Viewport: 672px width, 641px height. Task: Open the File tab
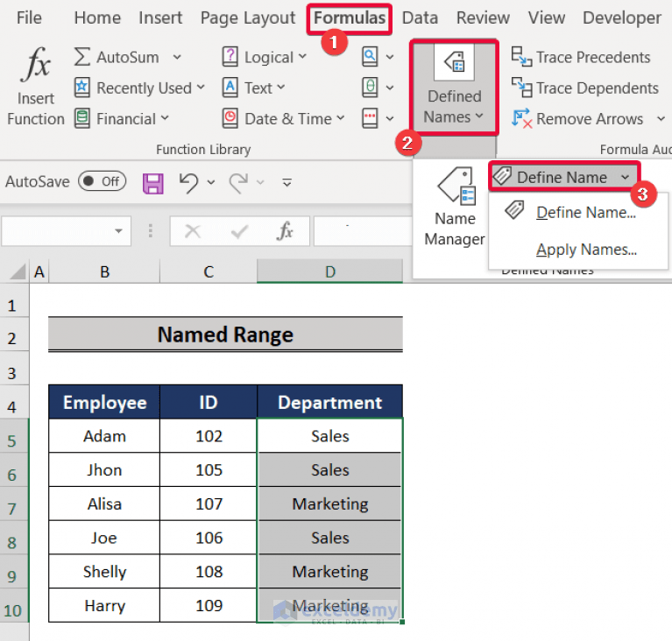click(x=29, y=18)
